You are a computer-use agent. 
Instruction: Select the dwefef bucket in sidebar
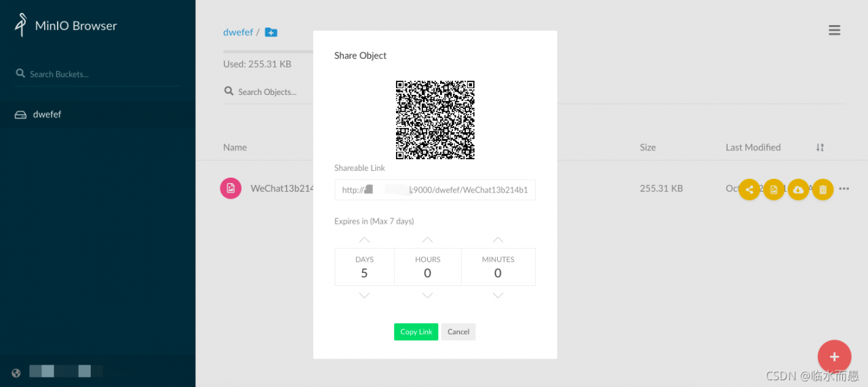pyautogui.click(x=98, y=115)
